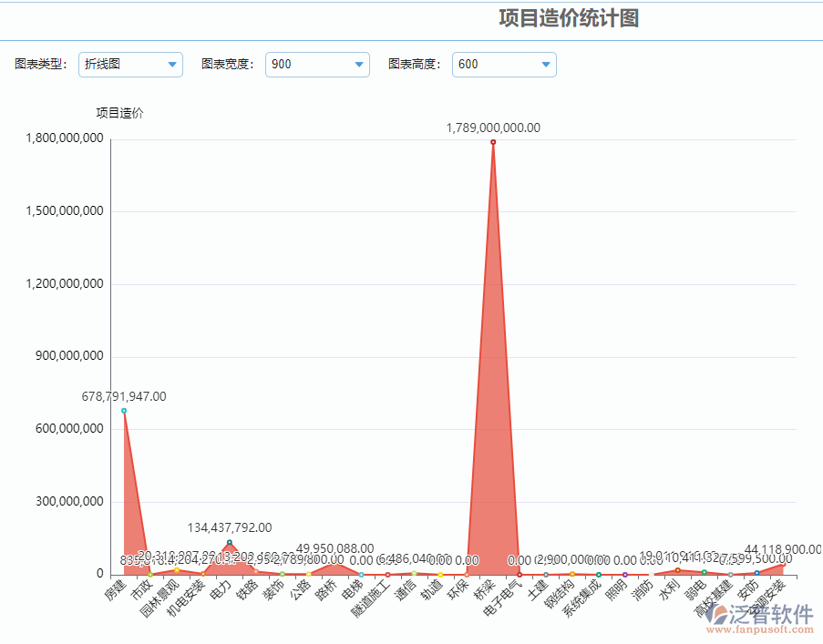Click the 桥梁 peak data point marker
823x644 pixels.
493,142
